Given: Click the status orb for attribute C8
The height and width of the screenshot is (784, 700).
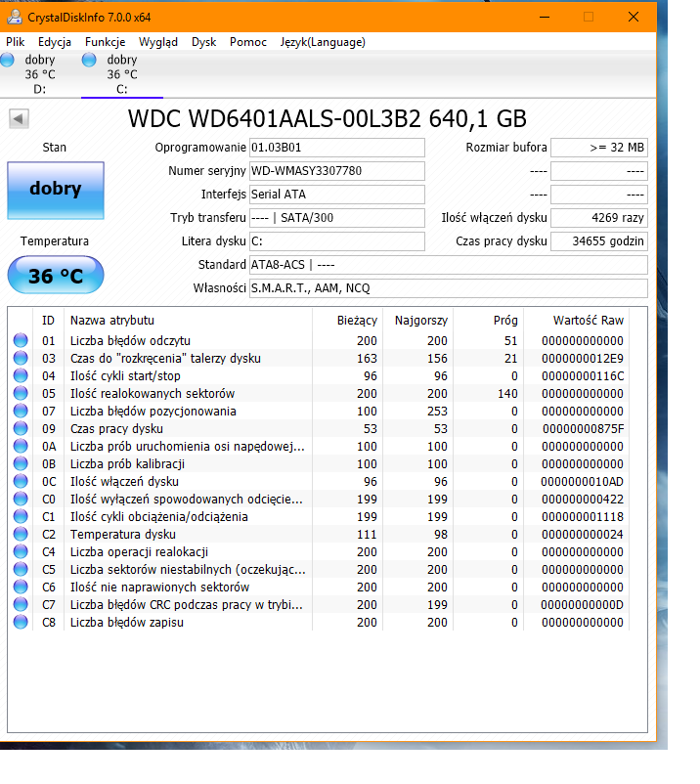Looking at the screenshot, I should tap(21, 622).
